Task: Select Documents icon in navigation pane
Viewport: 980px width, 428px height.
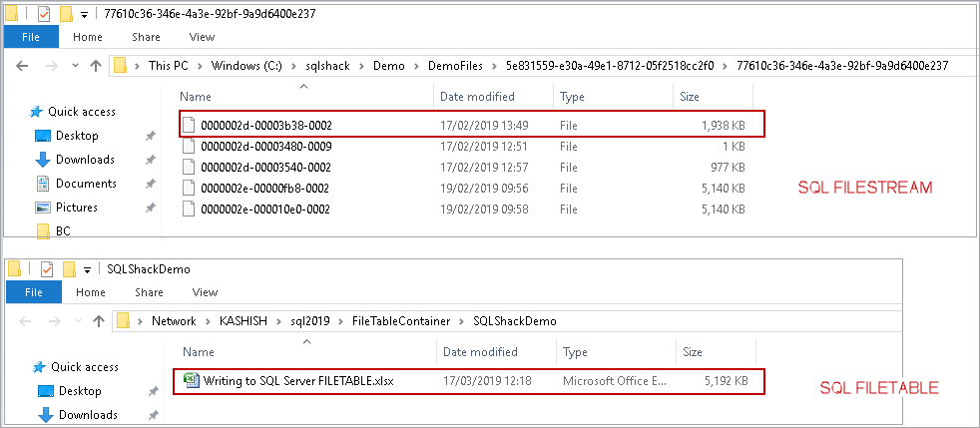Action: pyautogui.click(x=43, y=184)
